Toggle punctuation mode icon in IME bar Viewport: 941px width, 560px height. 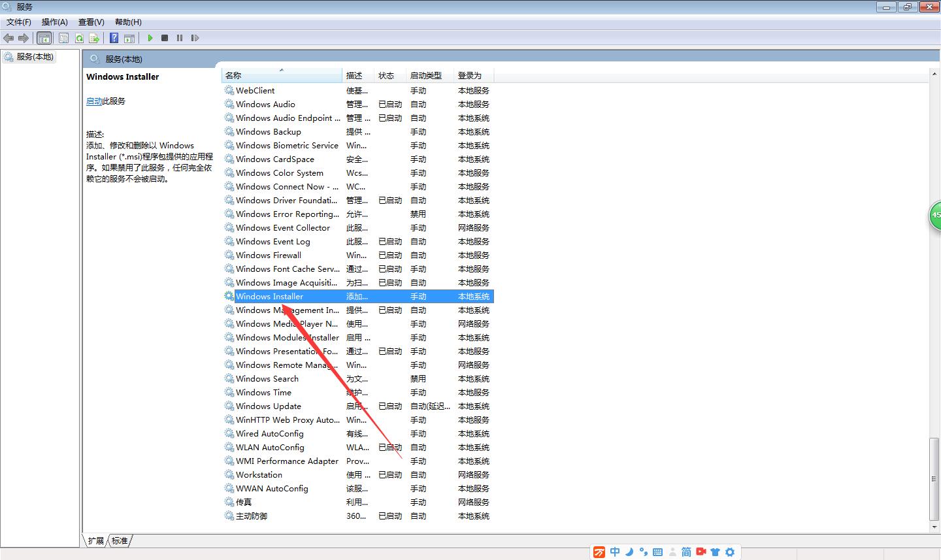(x=643, y=552)
